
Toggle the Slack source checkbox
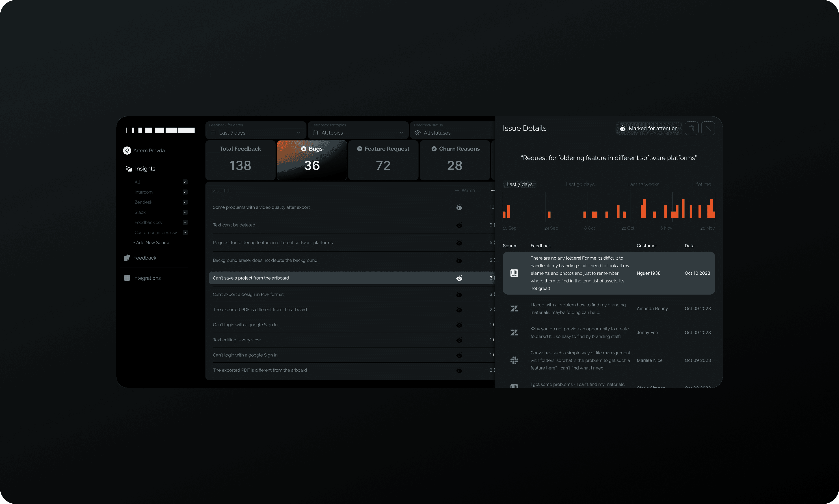click(x=185, y=212)
